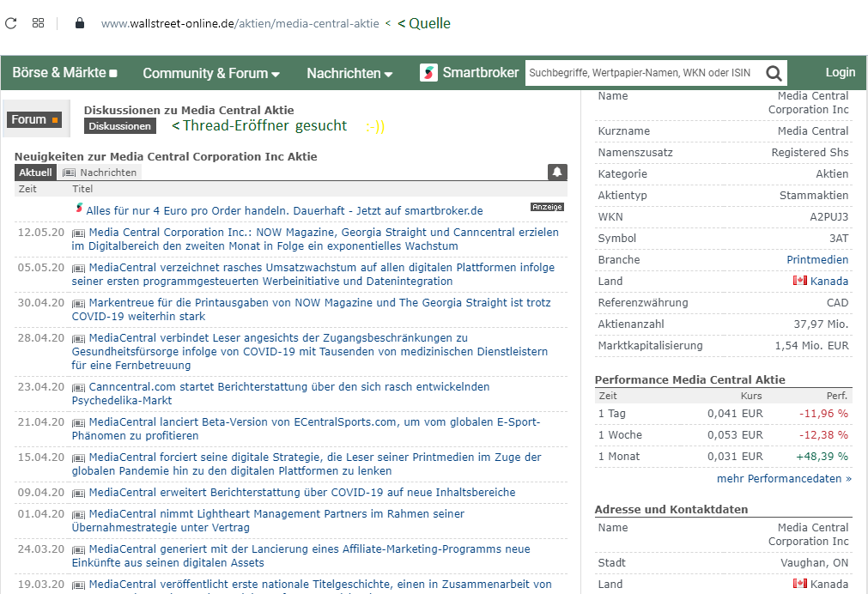The image size is (868, 594).
Task: Focus the Suchbegriffe search input field
Action: pyautogui.click(x=645, y=73)
